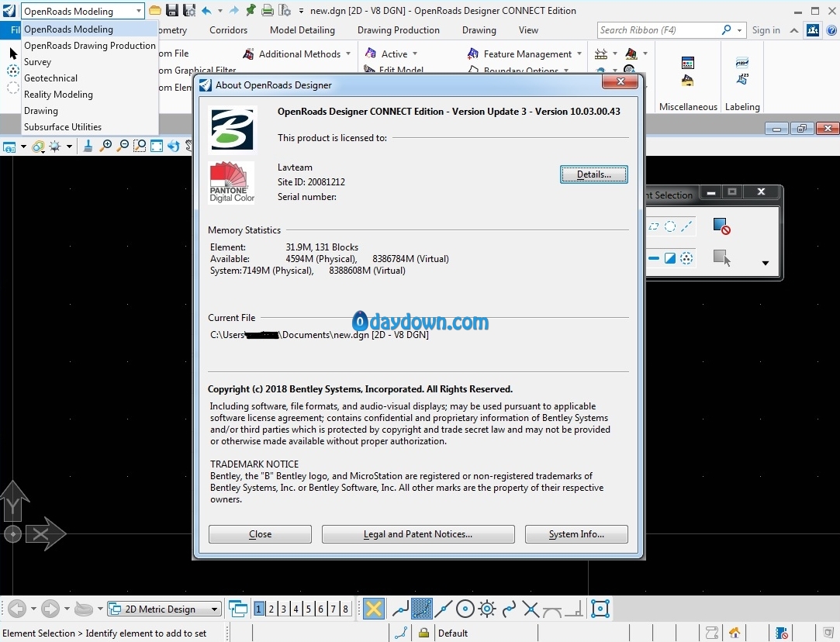Click the Close button in About dialog
The image size is (840, 642).
click(260, 534)
